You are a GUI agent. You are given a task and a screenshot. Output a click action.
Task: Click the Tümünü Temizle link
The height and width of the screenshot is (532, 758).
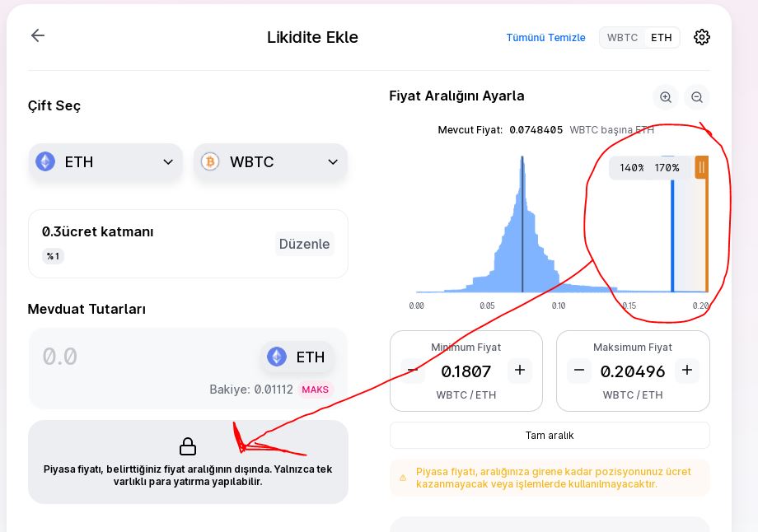pos(545,38)
